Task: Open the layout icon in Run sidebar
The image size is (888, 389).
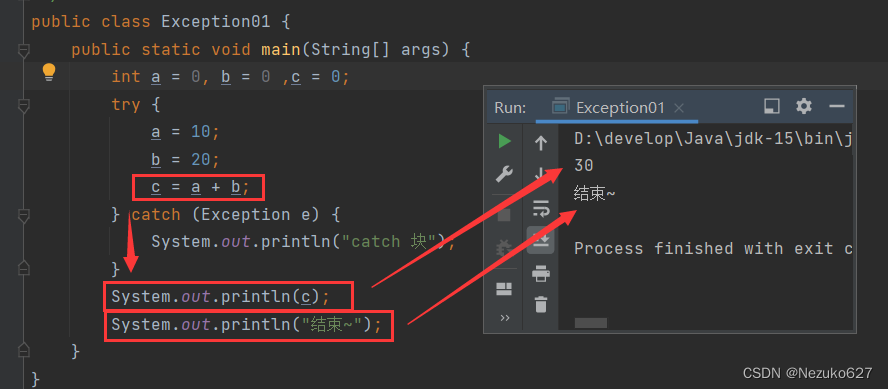Action: 504,289
